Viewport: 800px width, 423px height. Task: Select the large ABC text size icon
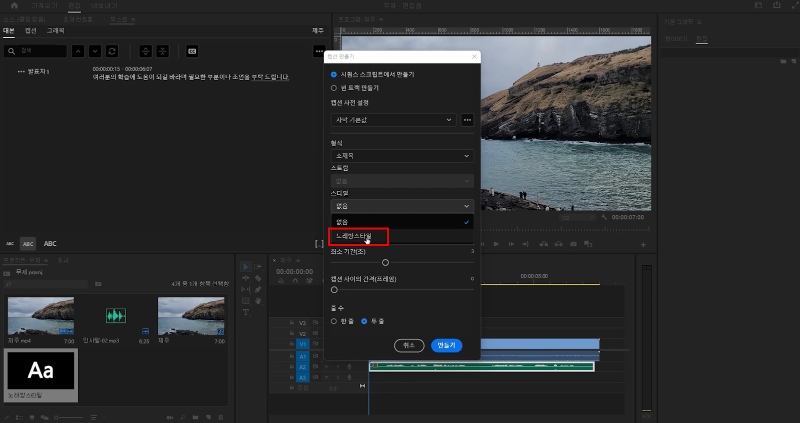click(50, 243)
